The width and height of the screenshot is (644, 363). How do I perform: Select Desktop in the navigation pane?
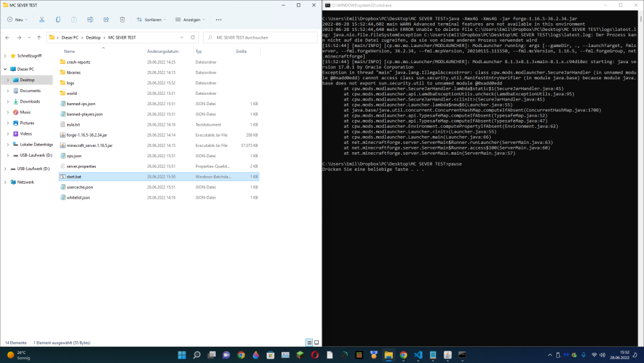(x=27, y=80)
